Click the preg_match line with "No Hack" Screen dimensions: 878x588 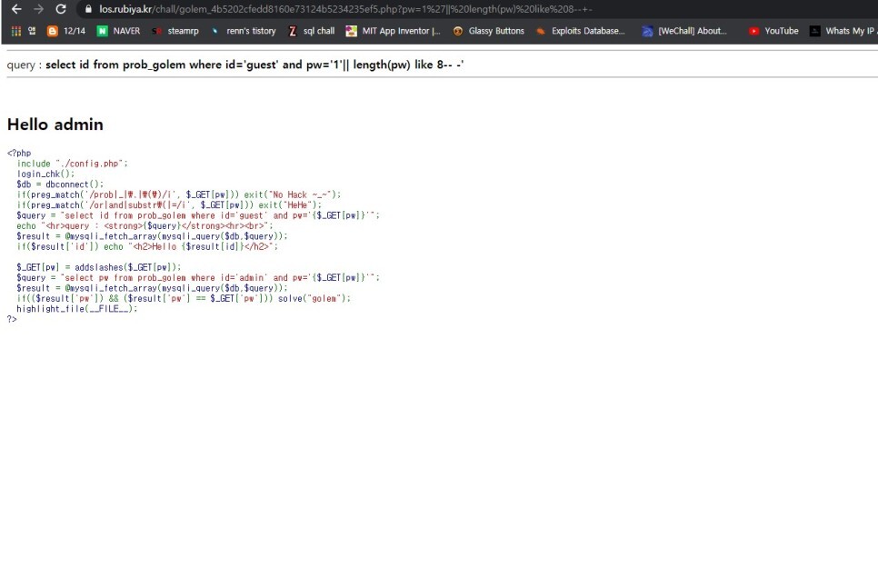[179, 194]
